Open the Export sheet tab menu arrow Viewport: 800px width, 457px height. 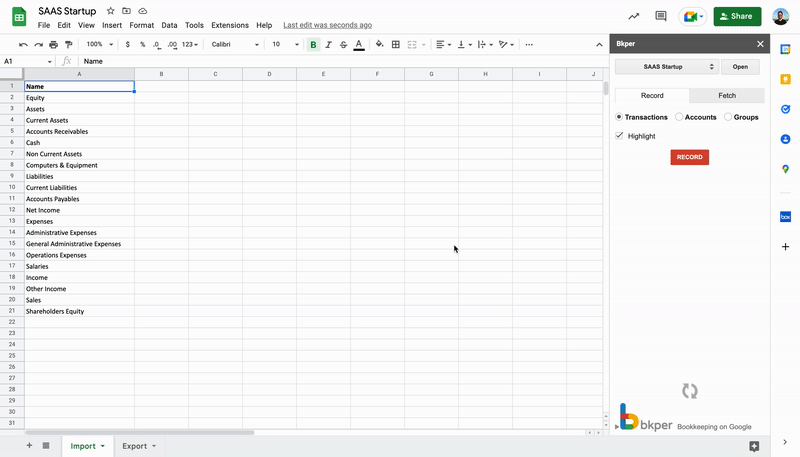[x=154, y=446]
